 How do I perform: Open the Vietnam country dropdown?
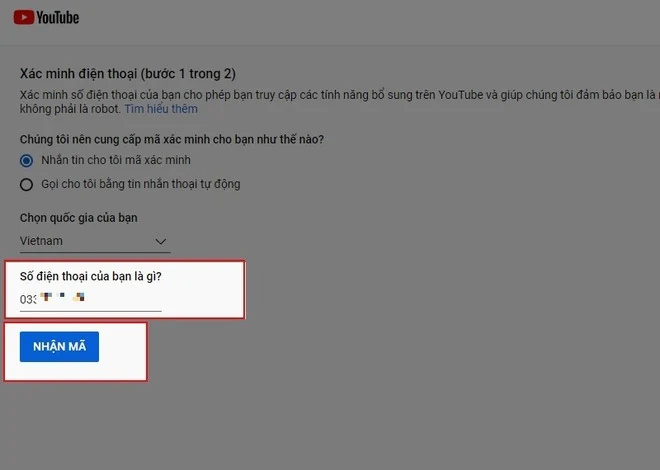(x=95, y=241)
